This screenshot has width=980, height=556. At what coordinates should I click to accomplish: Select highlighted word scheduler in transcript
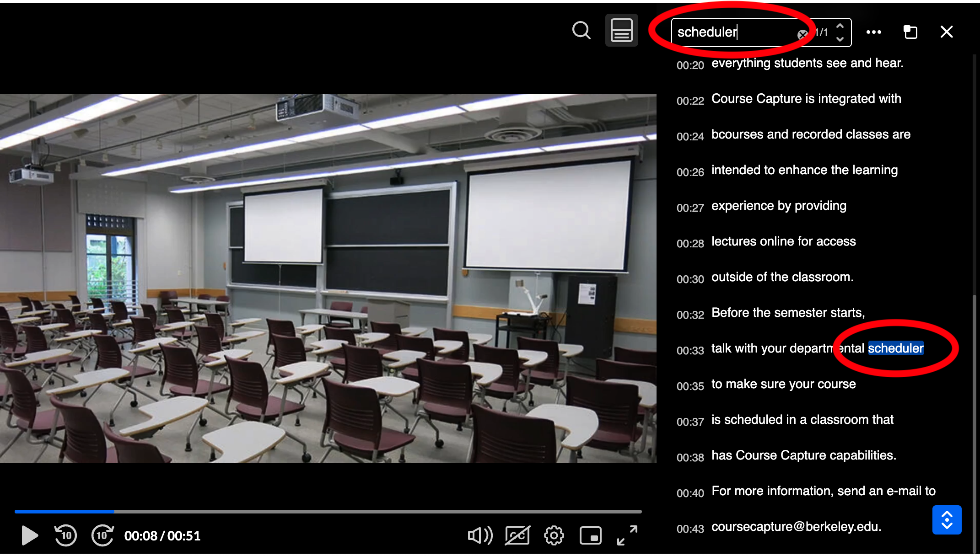click(x=896, y=348)
